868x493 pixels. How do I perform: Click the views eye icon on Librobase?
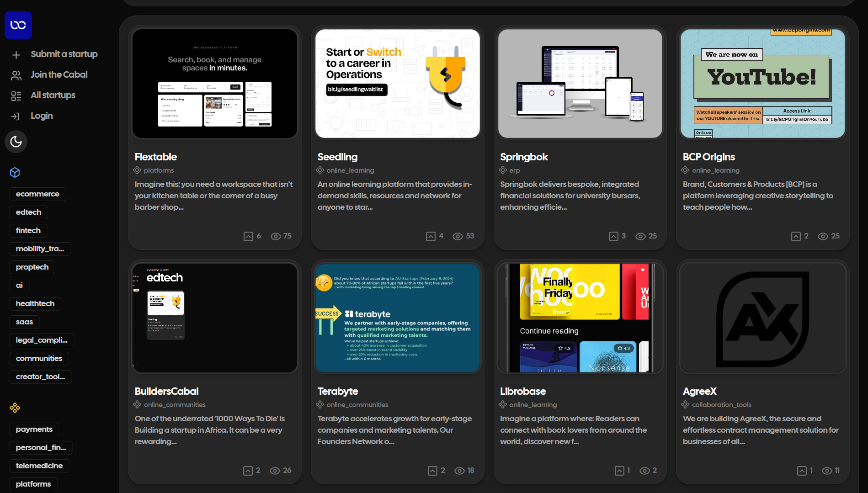(644, 471)
